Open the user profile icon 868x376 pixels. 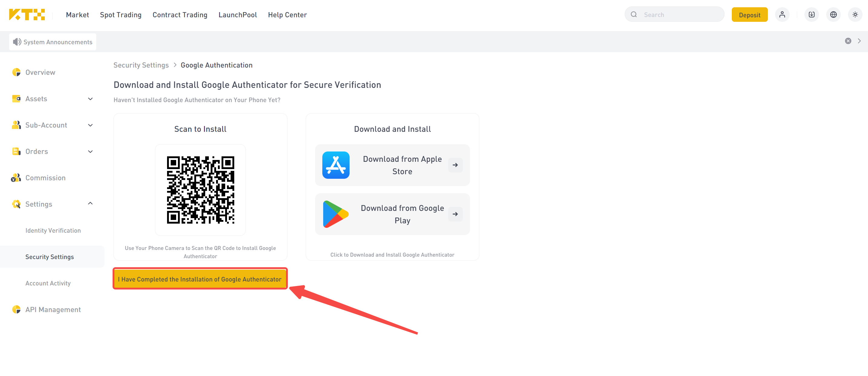coord(782,15)
